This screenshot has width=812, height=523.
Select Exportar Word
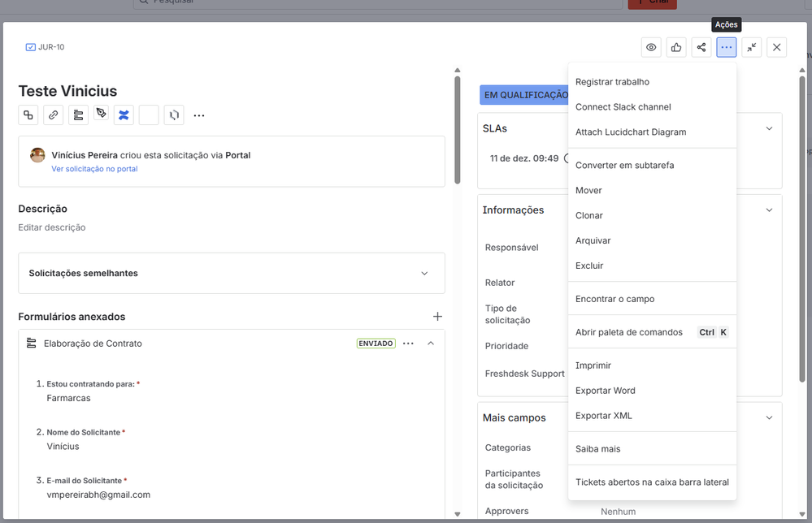(652, 391)
